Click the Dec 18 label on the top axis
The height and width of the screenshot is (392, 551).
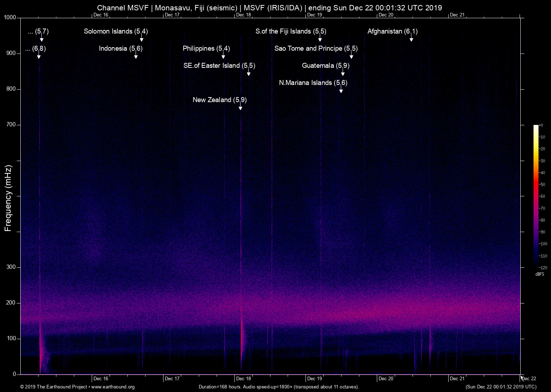pyautogui.click(x=243, y=15)
